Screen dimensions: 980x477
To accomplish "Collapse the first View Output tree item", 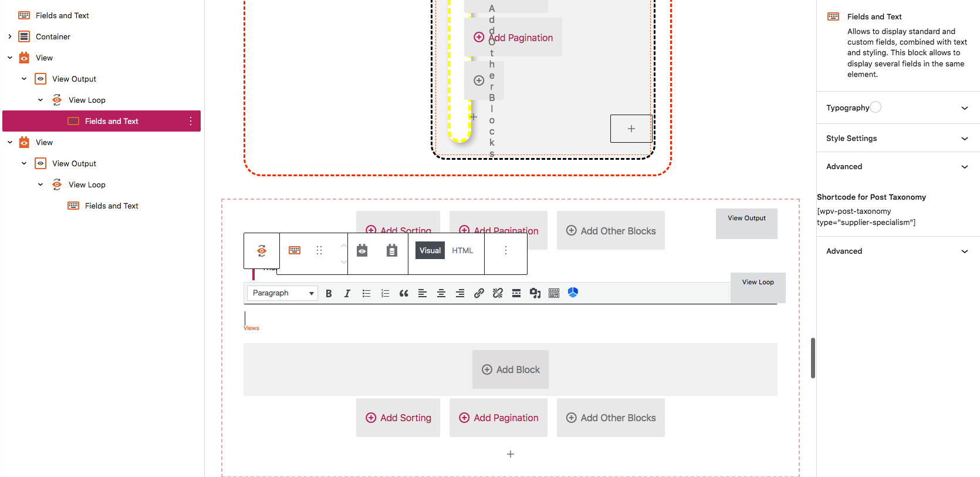I will [24, 79].
